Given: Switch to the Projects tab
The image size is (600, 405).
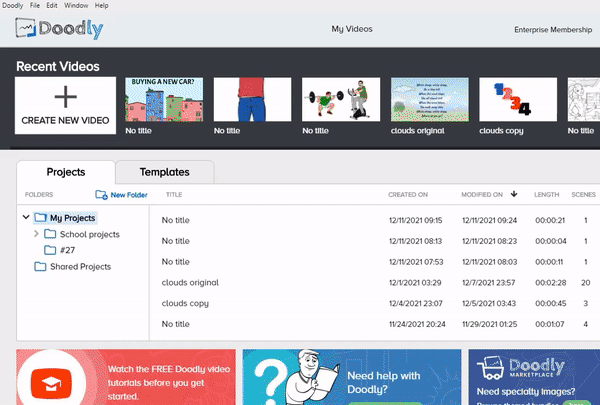Looking at the screenshot, I should click(x=66, y=172).
